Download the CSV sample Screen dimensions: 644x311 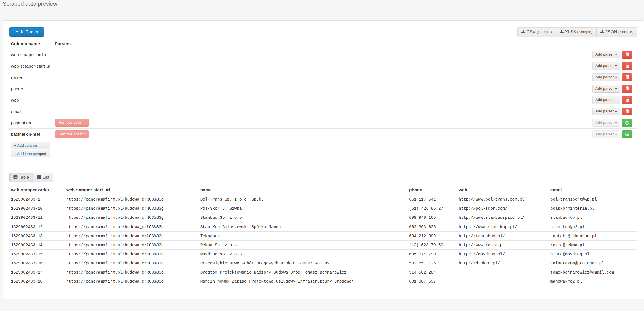click(536, 32)
